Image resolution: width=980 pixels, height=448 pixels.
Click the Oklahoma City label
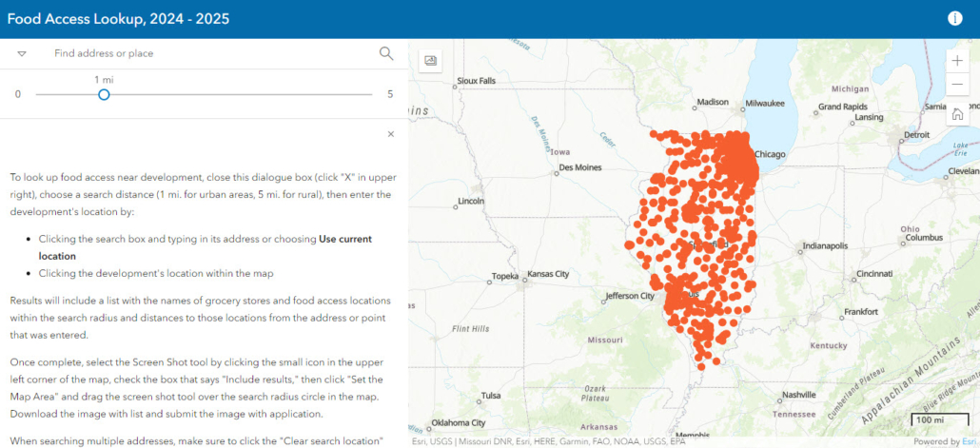[x=458, y=421]
